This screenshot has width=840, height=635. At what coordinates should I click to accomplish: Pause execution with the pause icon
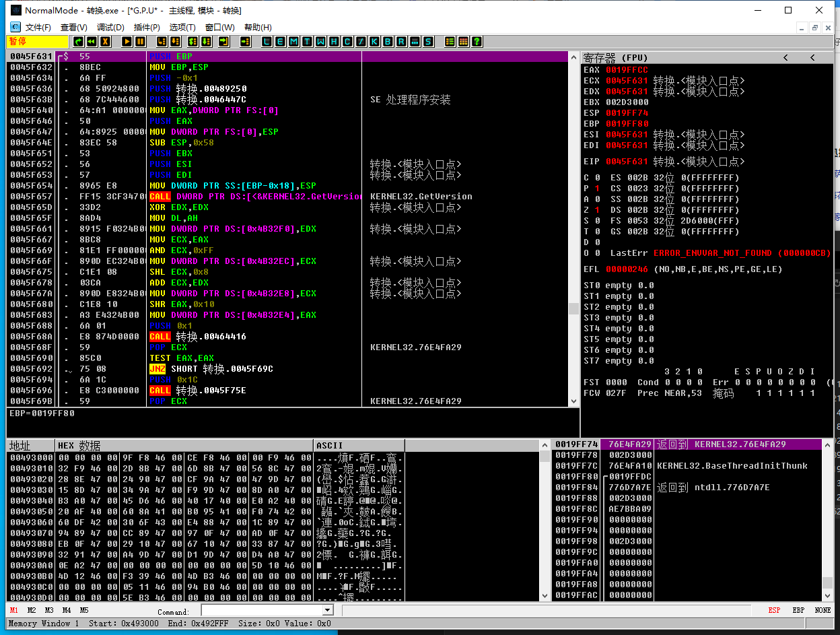140,42
